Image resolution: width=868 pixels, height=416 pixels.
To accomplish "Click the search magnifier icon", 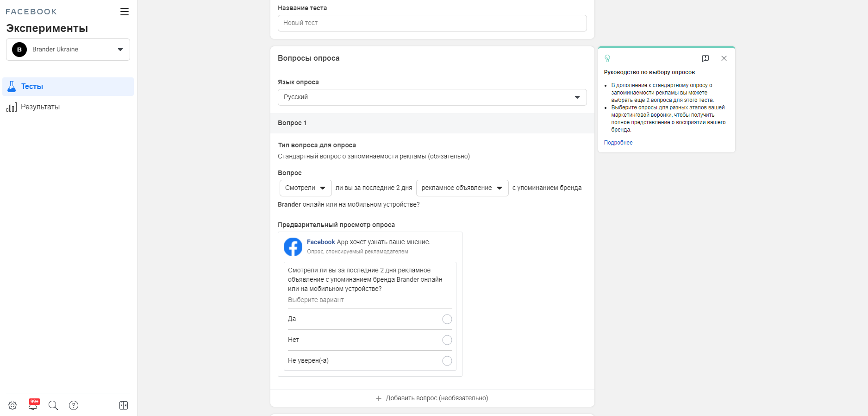I will (x=53, y=405).
